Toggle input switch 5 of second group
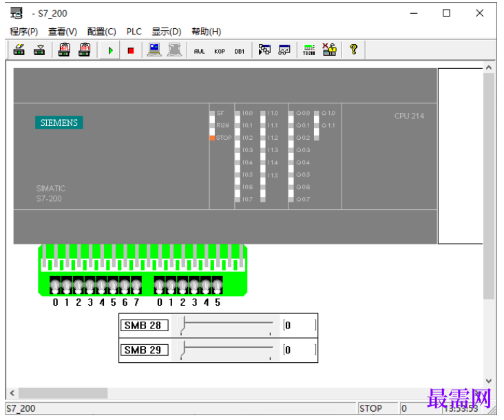Viewport: 504px width, 420px height. pos(218,285)
